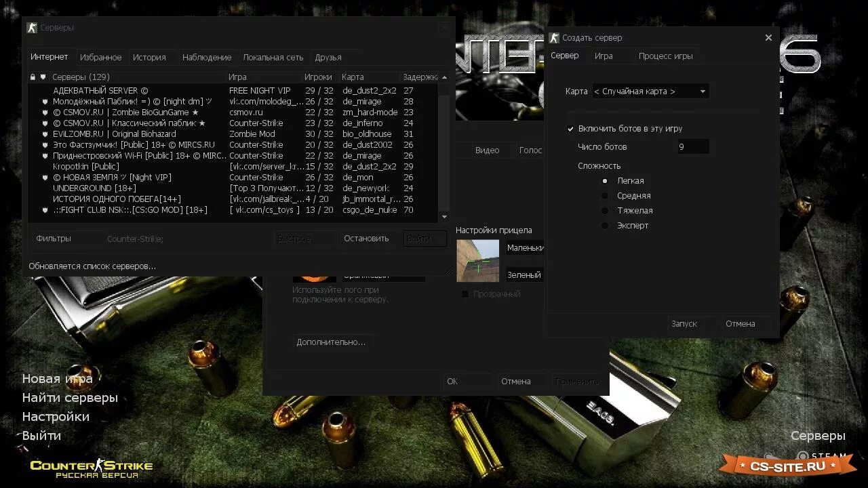Select Тяжелая difficulty radio button

pos(605,211)
